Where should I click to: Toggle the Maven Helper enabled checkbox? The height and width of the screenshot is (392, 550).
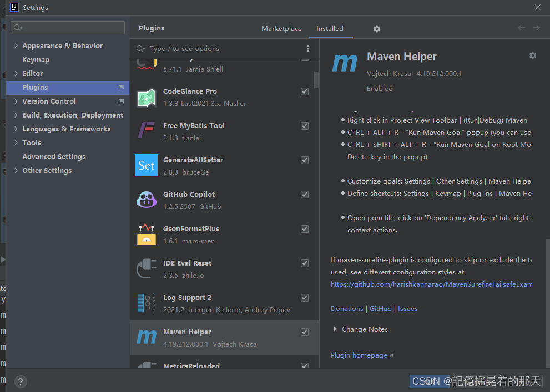tap(305, 332)
